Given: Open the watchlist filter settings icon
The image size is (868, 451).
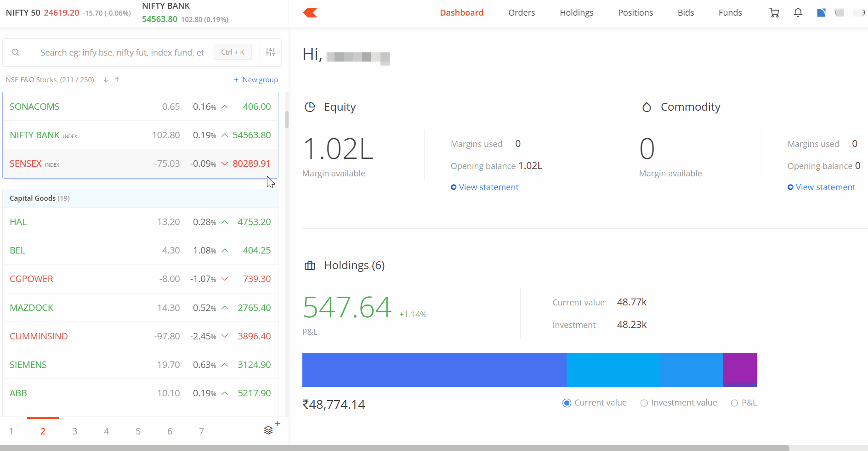Looking at the screenshot, I should coord(270,52).
